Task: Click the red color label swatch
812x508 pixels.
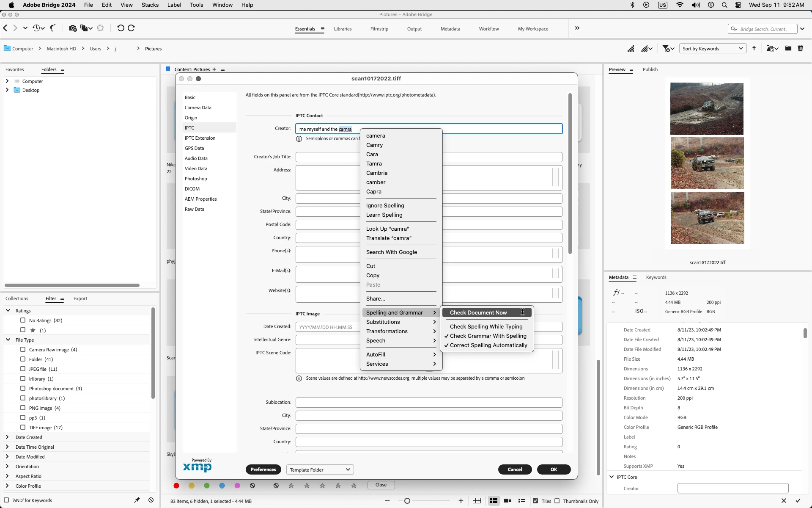Action: pos(176,486)
